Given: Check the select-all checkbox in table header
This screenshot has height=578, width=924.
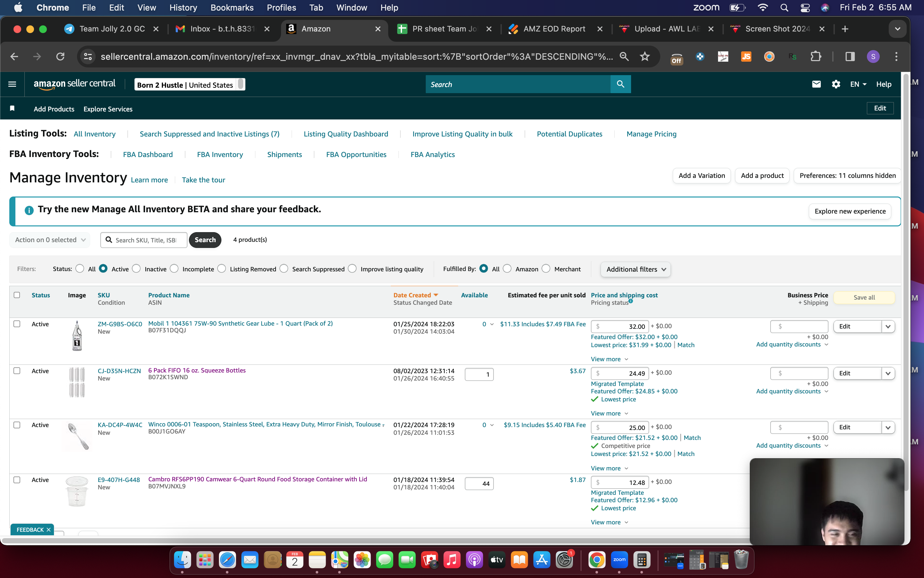Looking at the screenshot, I should (x=17, y=295).
